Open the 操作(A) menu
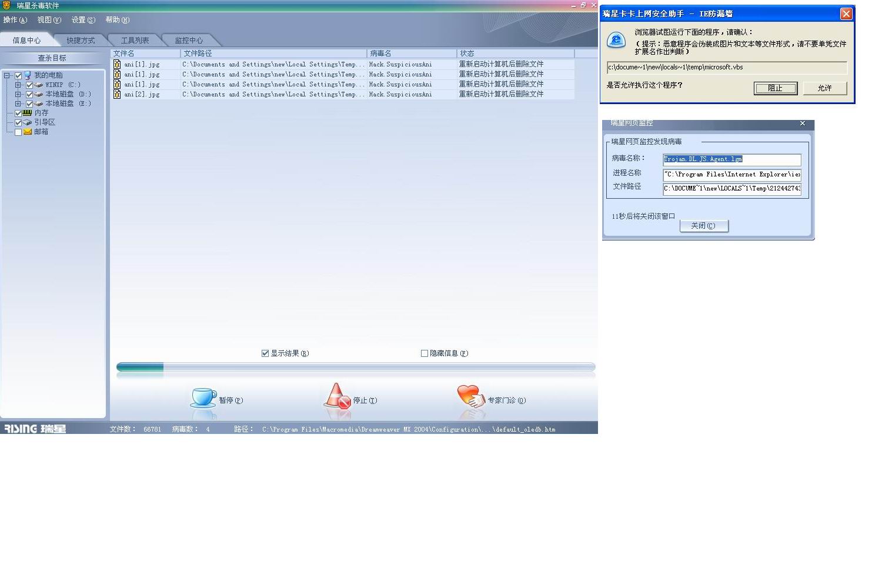Screen dimensions: 882x588 coord(15,20)
